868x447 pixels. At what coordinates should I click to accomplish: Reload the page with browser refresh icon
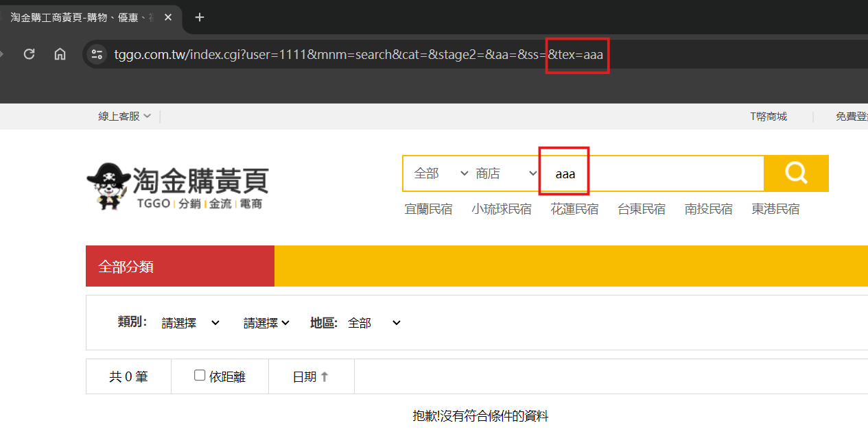click(29, 54)
